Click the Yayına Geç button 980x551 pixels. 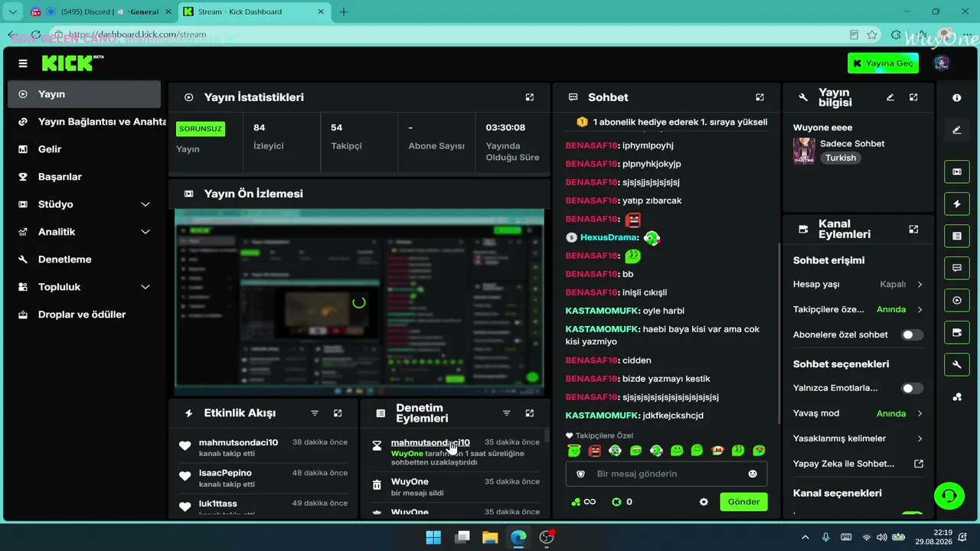click(x=883, y=64)
